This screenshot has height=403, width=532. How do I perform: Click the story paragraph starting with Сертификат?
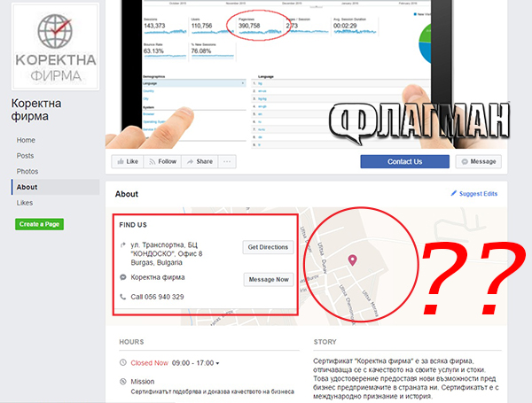406,378
